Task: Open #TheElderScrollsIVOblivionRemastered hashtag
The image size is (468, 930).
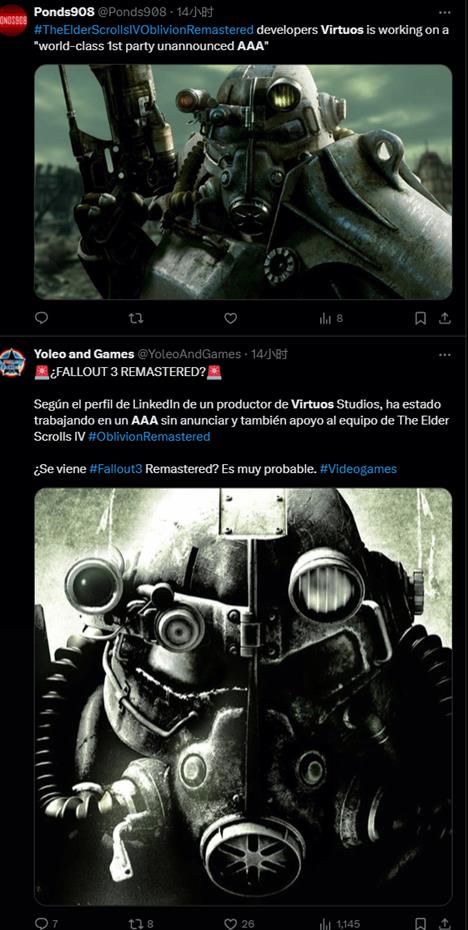Action: [144, 30]
